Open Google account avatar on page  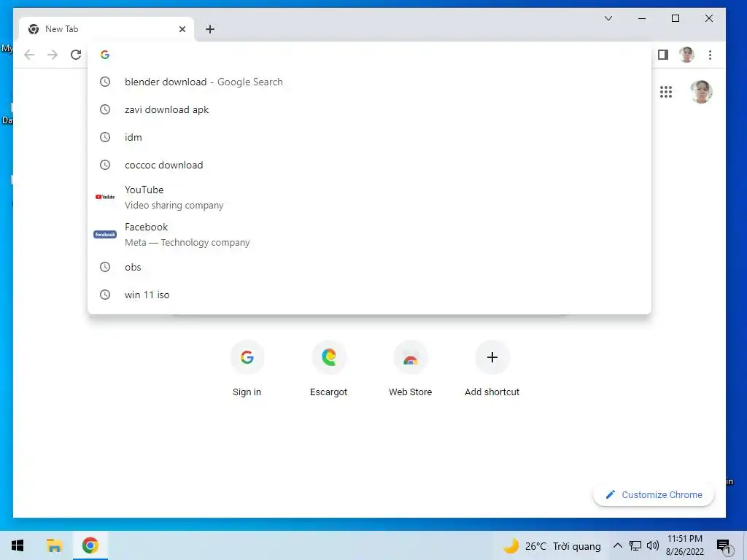pyautogui.click(x=701, y=92)
